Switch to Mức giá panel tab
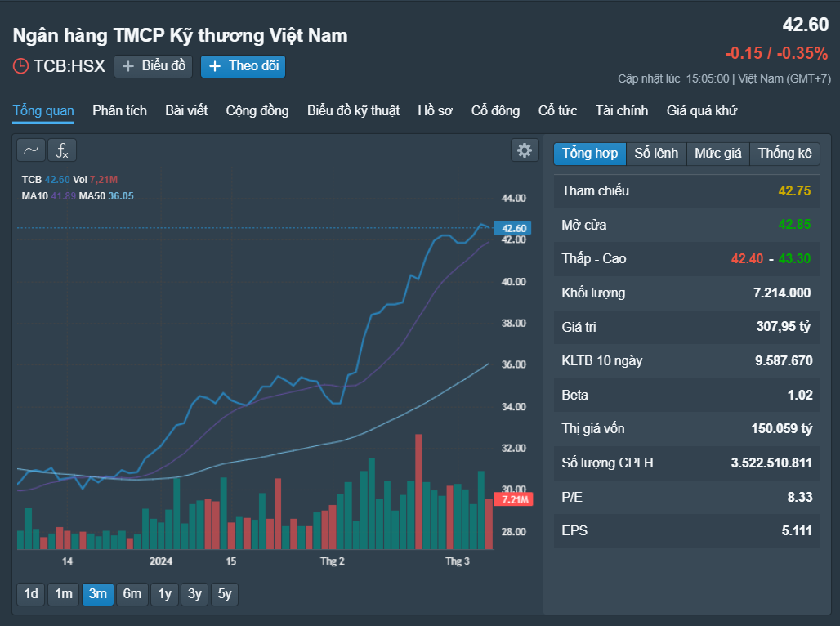This screenshot has width=840, height=626. (x=718, y=154)
